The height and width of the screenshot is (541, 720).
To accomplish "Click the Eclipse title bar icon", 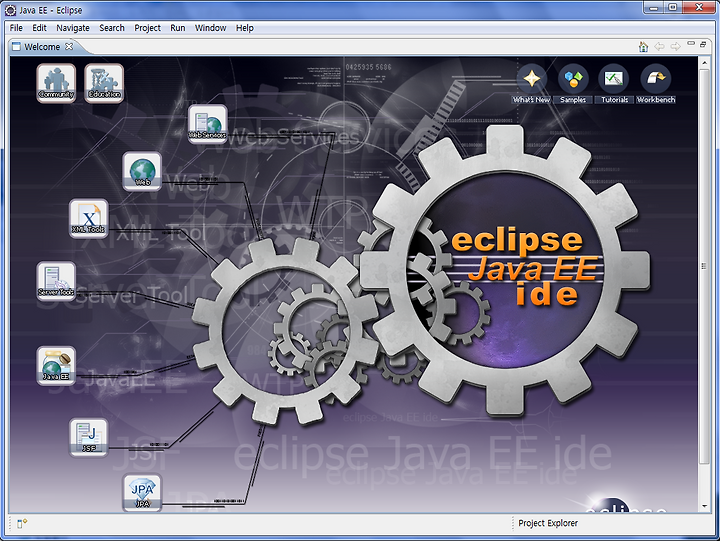I will (11, 10).
